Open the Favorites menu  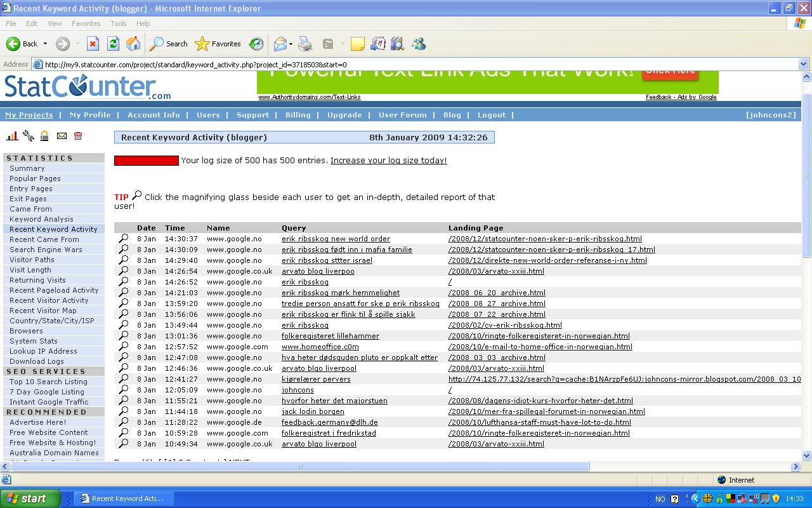(x=86, y=23)
